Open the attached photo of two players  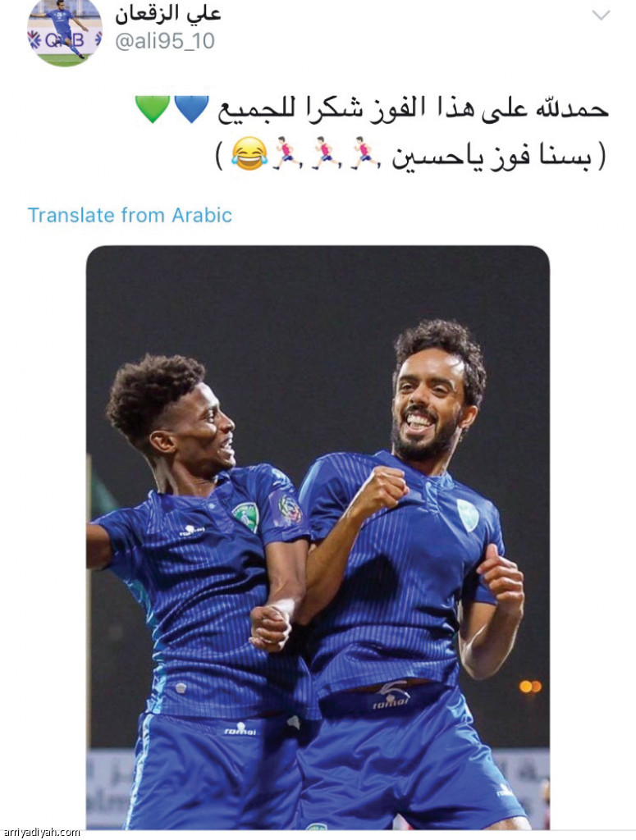pyautogui.click(x=318, y=537)
